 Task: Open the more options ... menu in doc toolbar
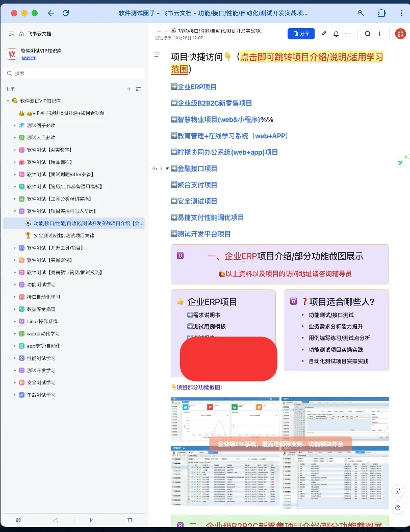349,33
